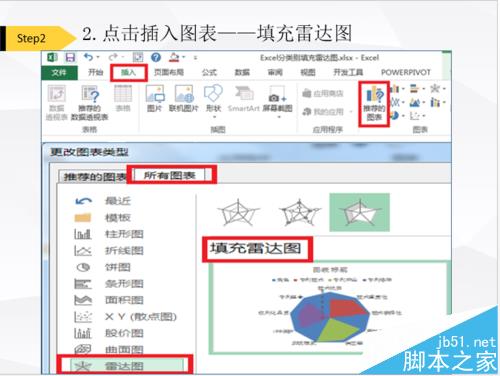Switch to the Data (数据) tab

pos(242,72)
